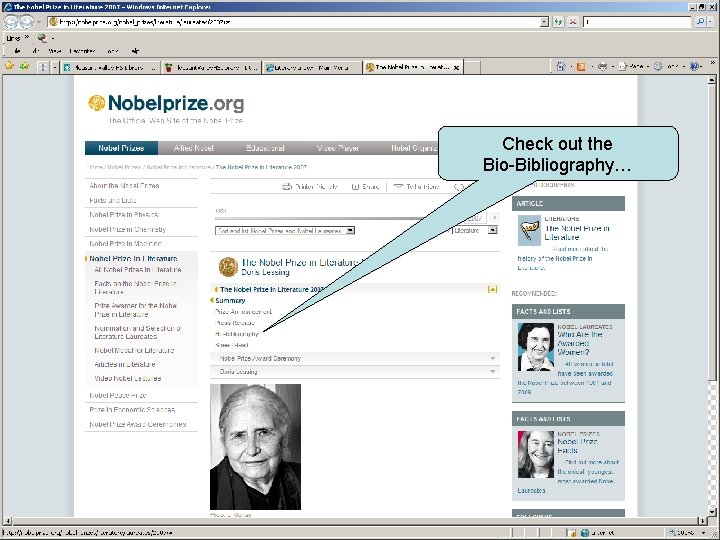Click the Doris Lessing portrait photo
The image size is (720, 540).
tap(255, 447)
